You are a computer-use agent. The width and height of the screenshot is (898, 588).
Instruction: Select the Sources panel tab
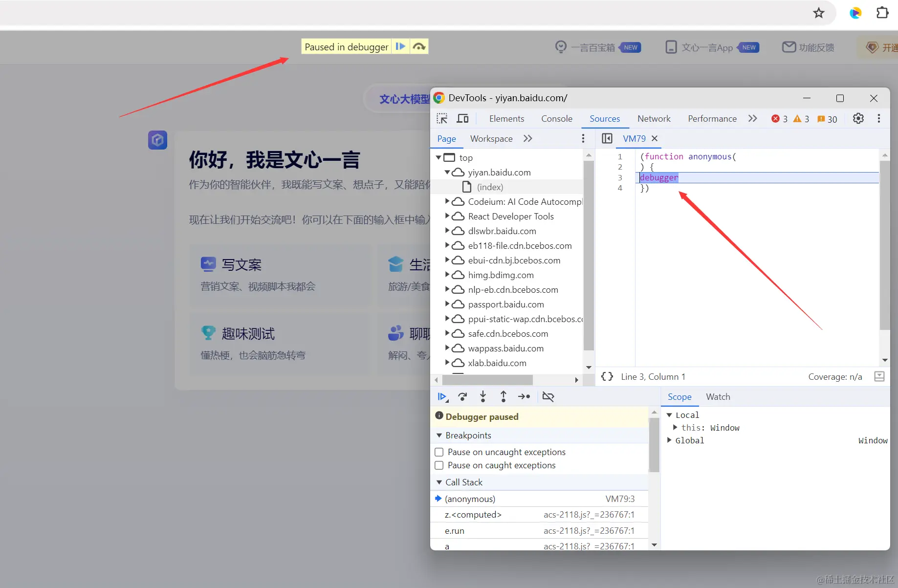tap(605, 118)
